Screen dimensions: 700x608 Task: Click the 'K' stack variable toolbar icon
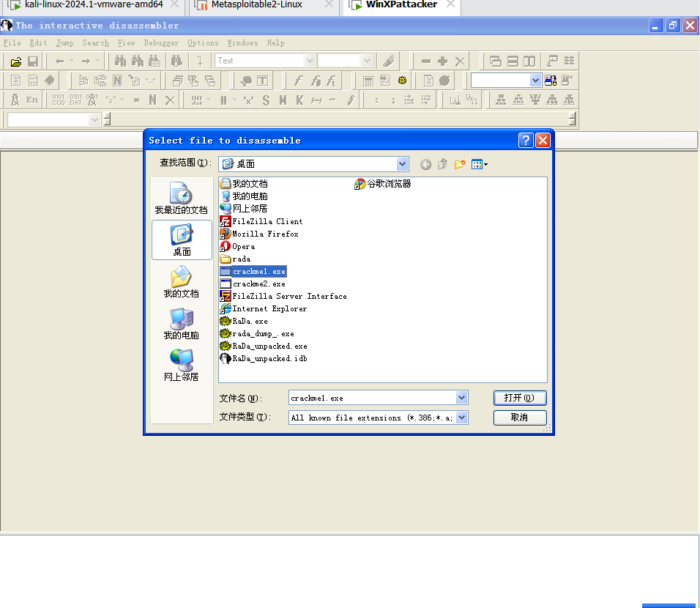click(x=299, y=100)
